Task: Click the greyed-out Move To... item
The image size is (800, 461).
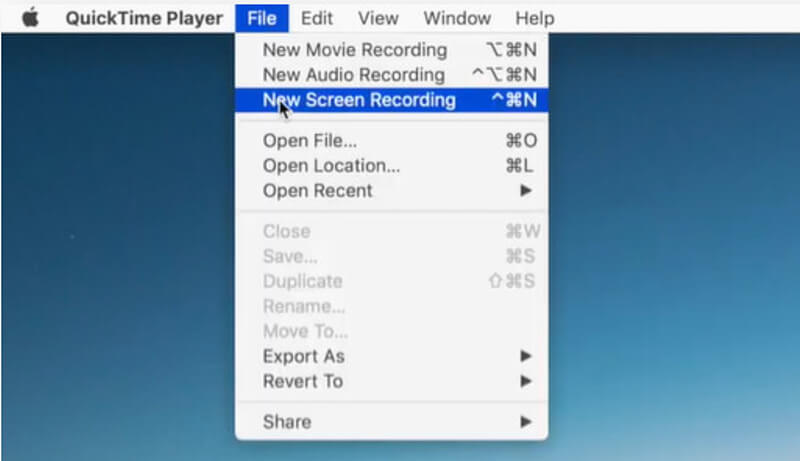Action: [x=391, y=331]
